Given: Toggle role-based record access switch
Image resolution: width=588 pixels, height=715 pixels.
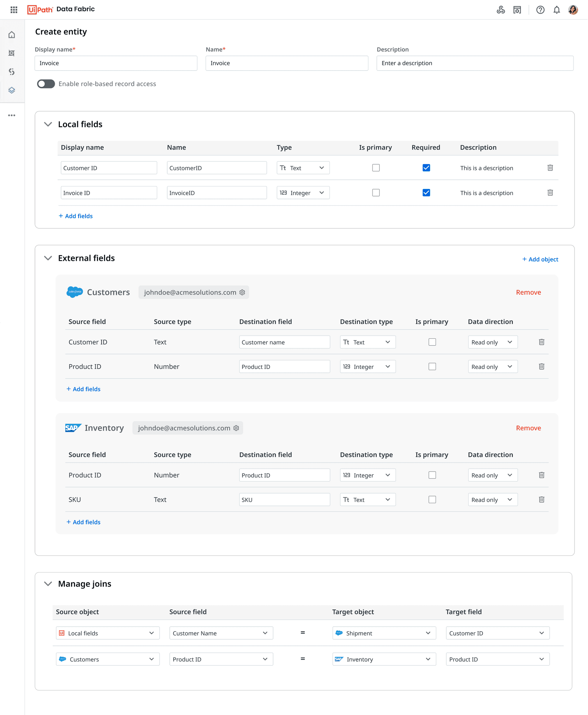Looking at the screenshot, I should pos(46,84).
